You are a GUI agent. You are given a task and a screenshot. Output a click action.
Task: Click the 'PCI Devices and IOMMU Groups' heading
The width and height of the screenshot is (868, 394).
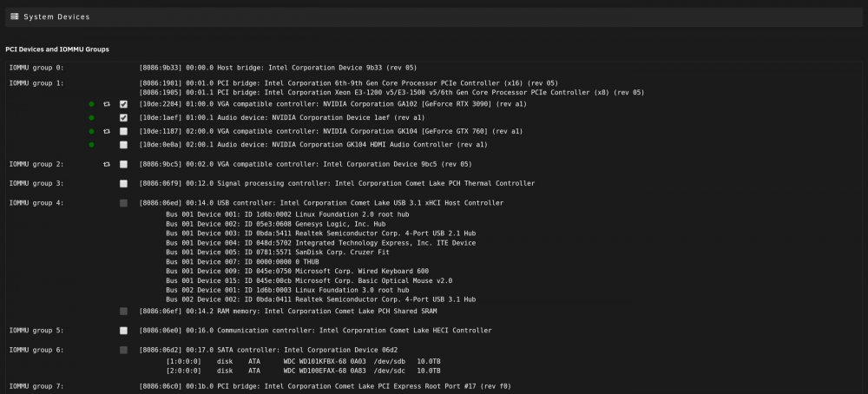click(57, 49)
